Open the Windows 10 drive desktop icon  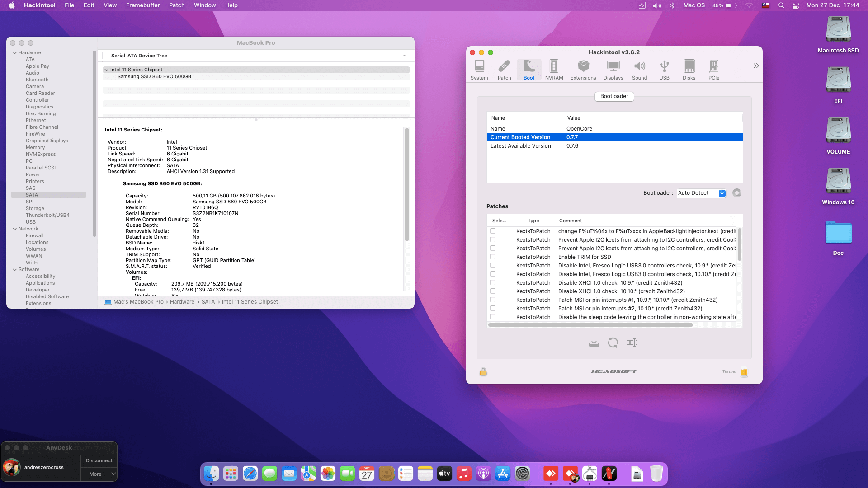(x=838, y=187)
